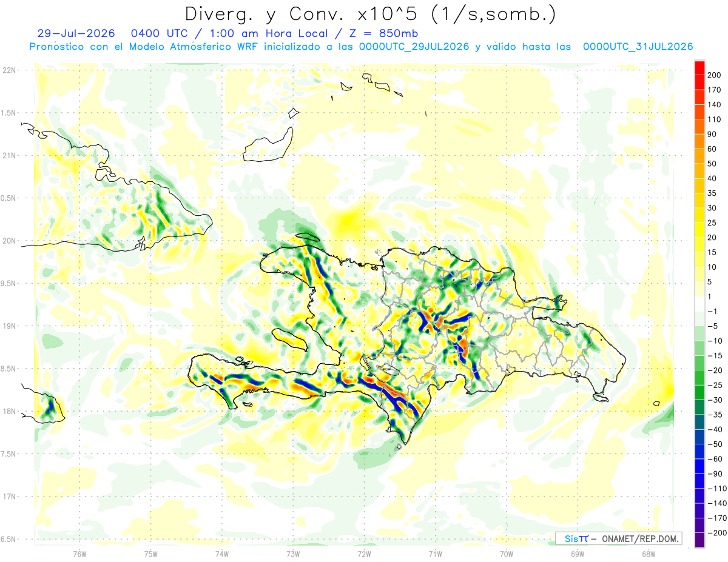Click the latitude label "7.5N"
Screen dimensions: 728x562
click(x=9, y=453)
